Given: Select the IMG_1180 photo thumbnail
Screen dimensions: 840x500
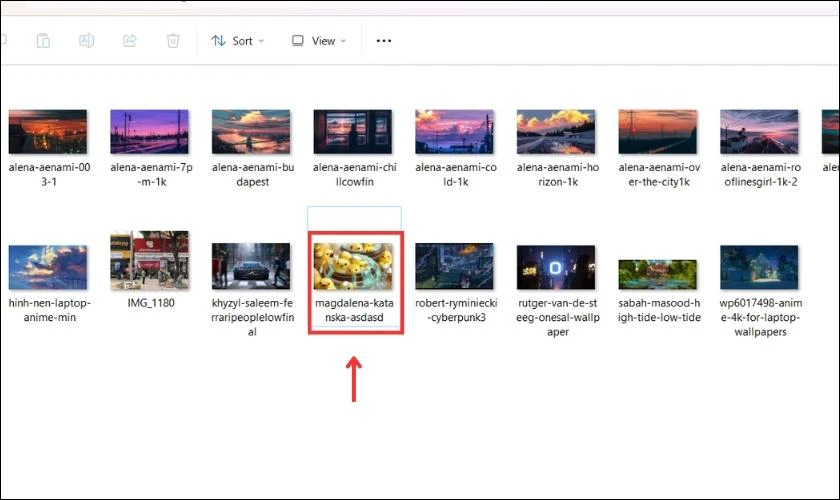Looking at the screenshot, I should (149, 261).
